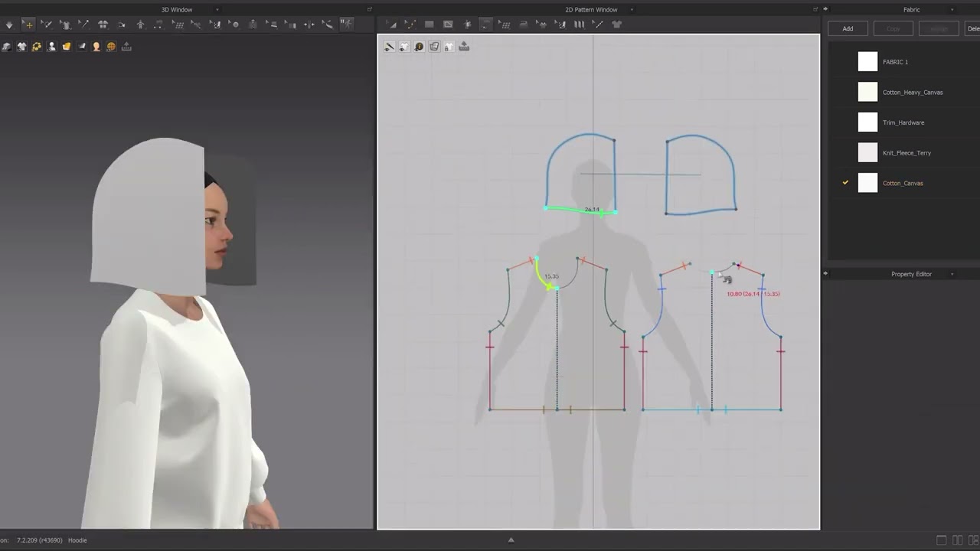Undock the 2D Pattern Window

click(x=816, y=9)
